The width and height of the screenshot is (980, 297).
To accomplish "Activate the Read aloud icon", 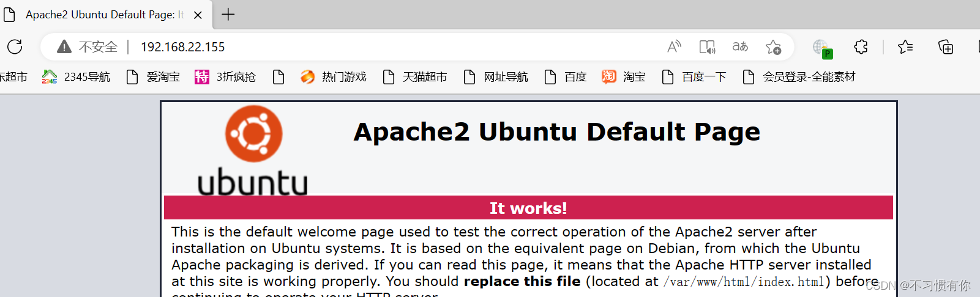I will [674, 46].
